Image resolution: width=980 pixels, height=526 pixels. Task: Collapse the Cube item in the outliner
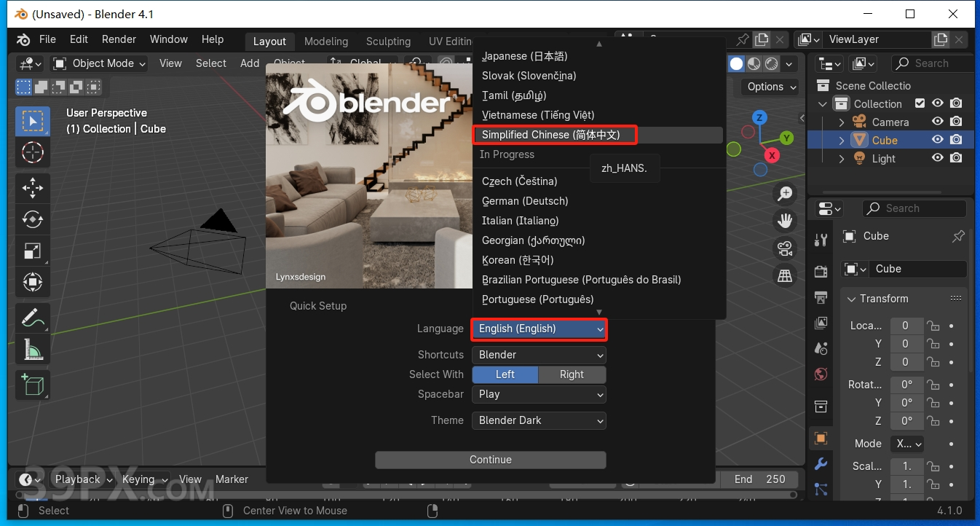click(x=842, y=140)
